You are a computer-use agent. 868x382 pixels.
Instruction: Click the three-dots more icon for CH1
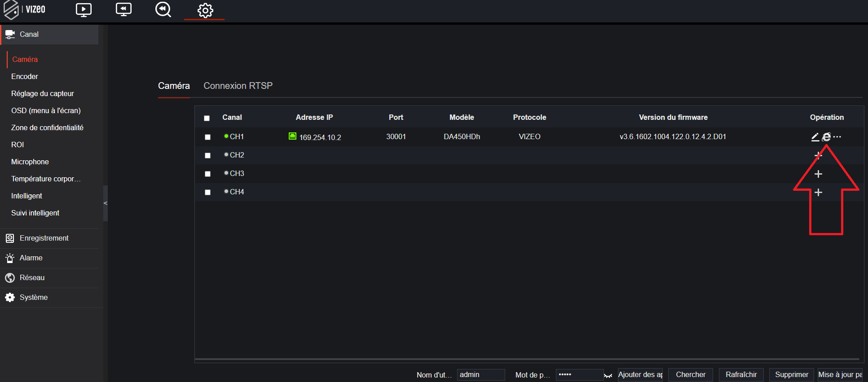point(837,137)
